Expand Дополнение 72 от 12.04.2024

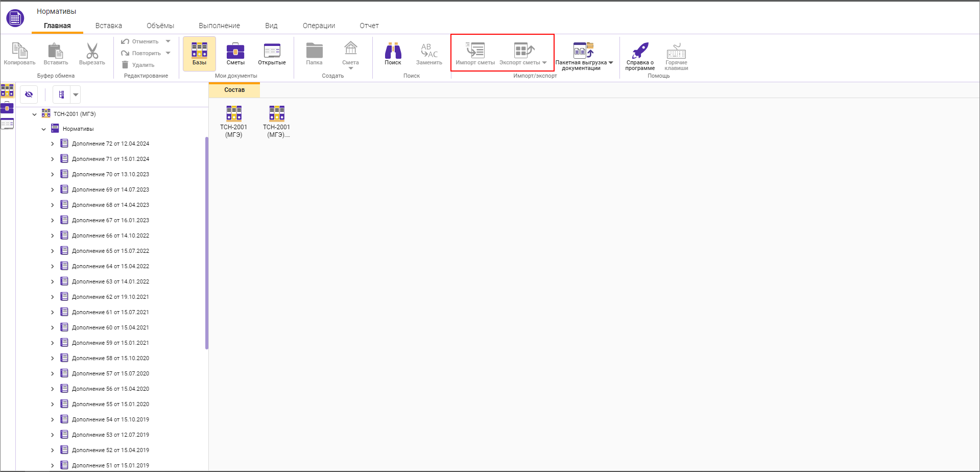(52, 144)
